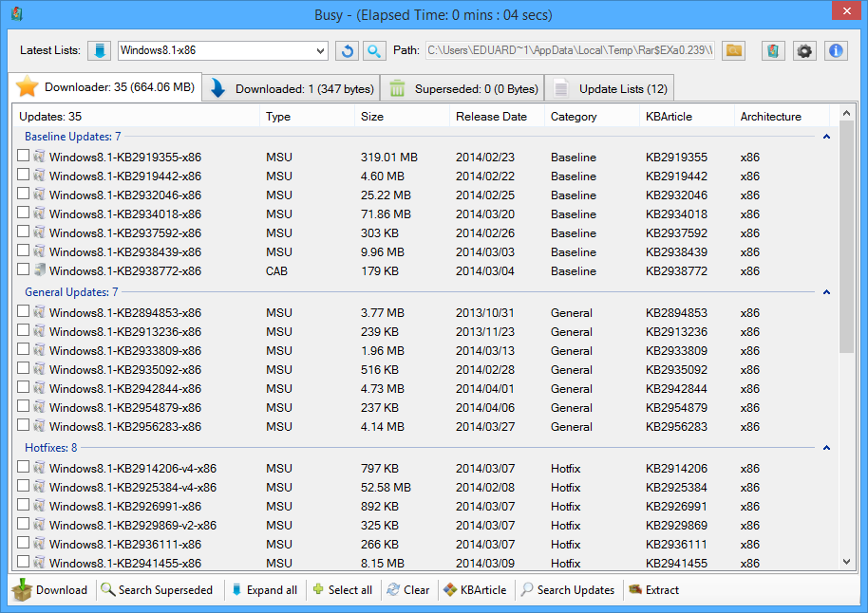This screenshot has height=613, width=868.
Task: Click the Clear button
Action: [x=408, y=590]
